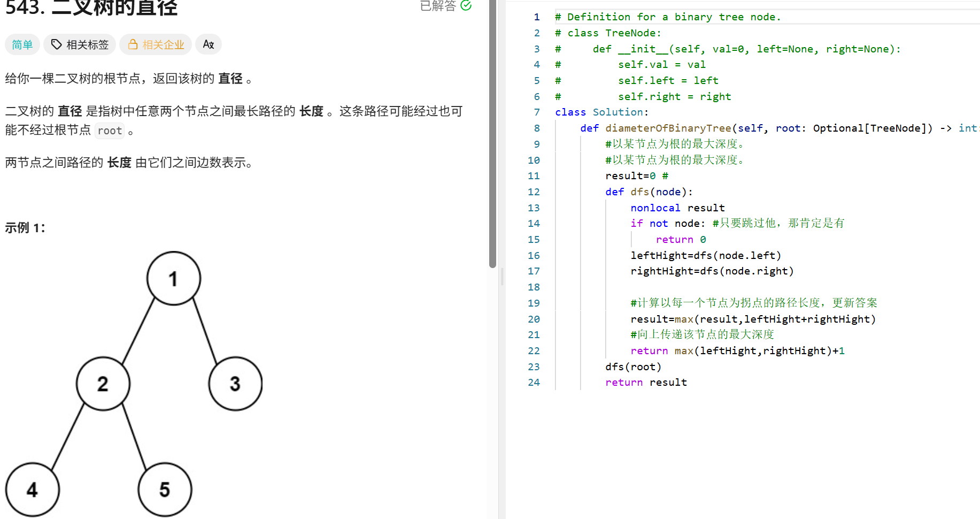Click the return 0 line
Viewport: 980px width, 519px height.
tap(681, 240)
